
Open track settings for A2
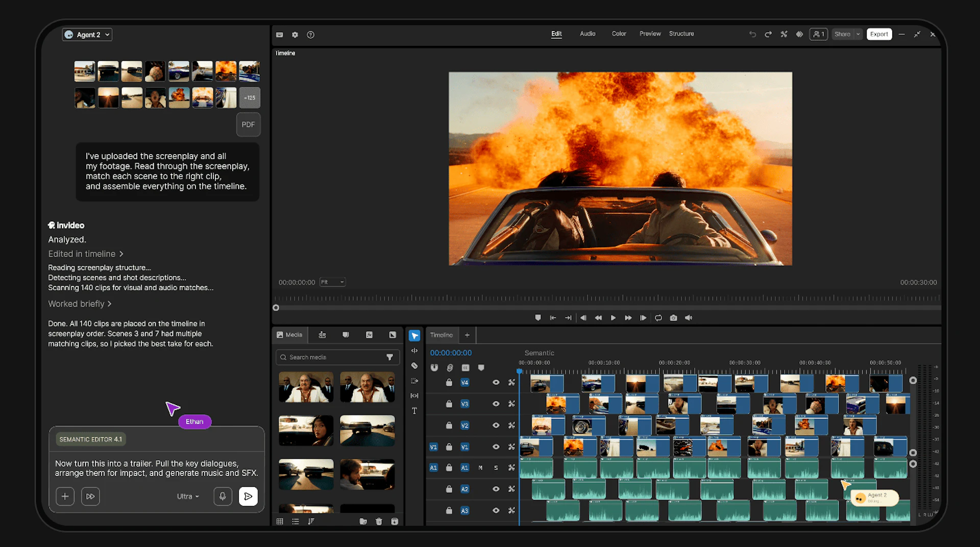511,489
